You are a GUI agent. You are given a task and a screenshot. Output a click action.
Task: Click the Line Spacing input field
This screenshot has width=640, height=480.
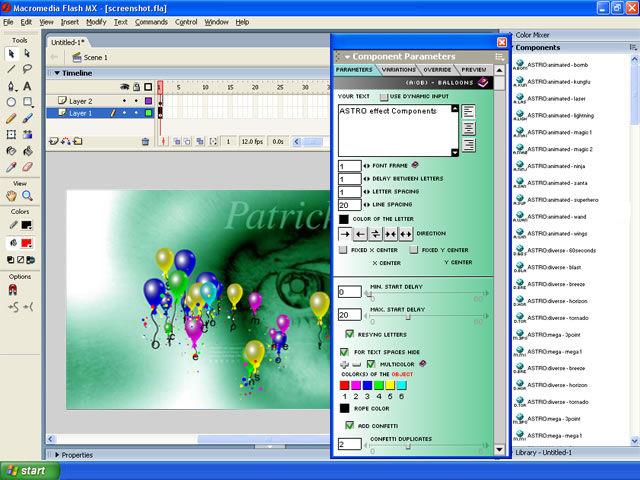(349, 205)
